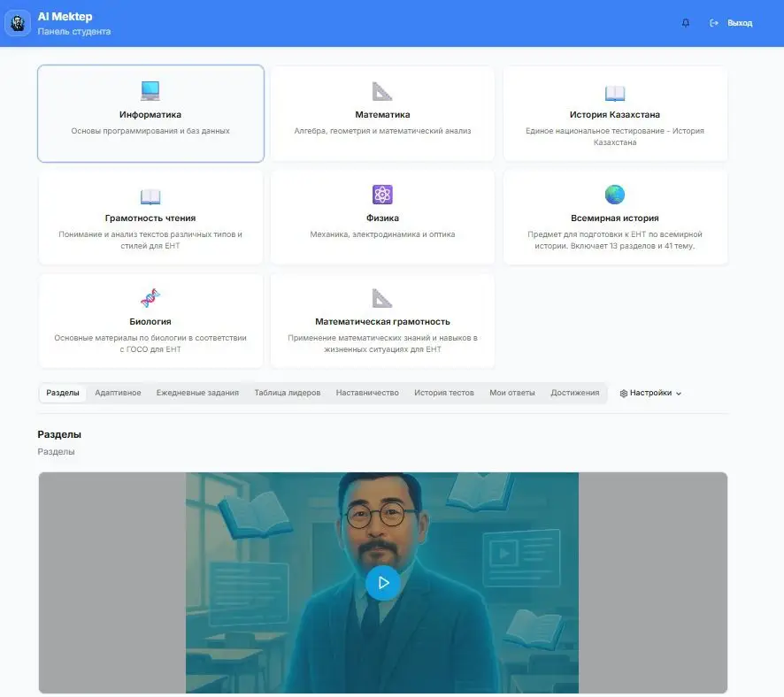
Task: Click the Всемирная история globe icon
Action: tap(614, 195)
